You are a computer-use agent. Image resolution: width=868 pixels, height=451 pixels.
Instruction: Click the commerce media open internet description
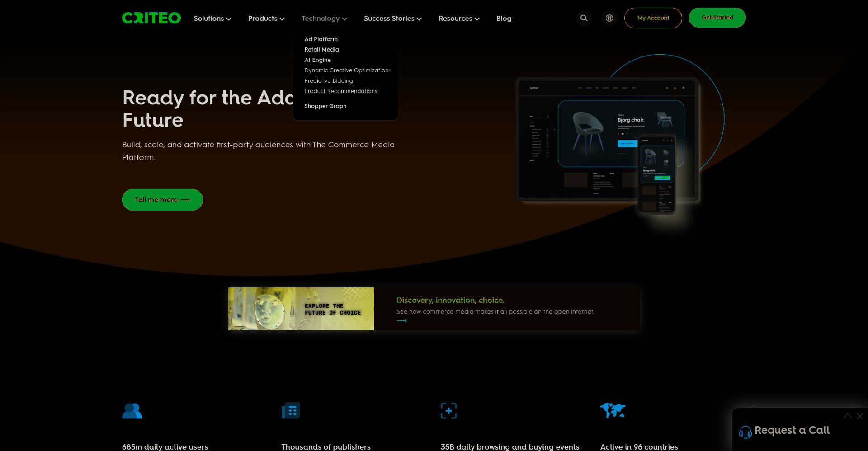[x=495, y=312]
